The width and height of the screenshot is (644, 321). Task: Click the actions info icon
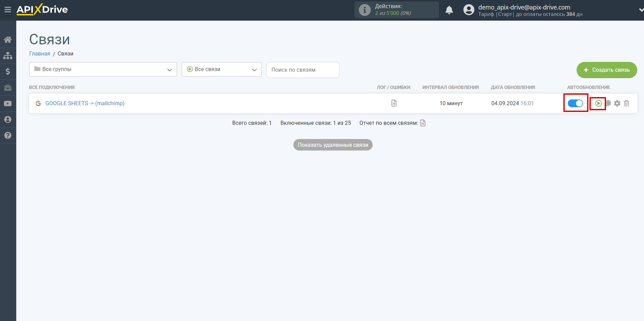365,10
